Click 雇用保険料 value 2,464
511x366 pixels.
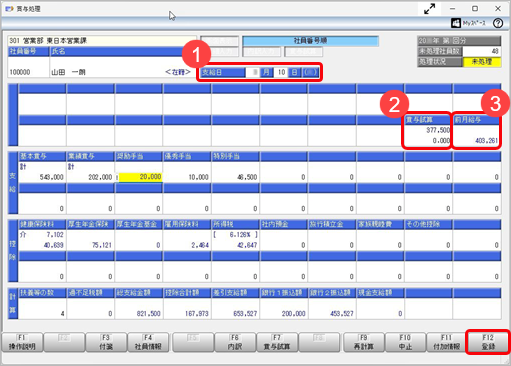(x=200, y=245)
